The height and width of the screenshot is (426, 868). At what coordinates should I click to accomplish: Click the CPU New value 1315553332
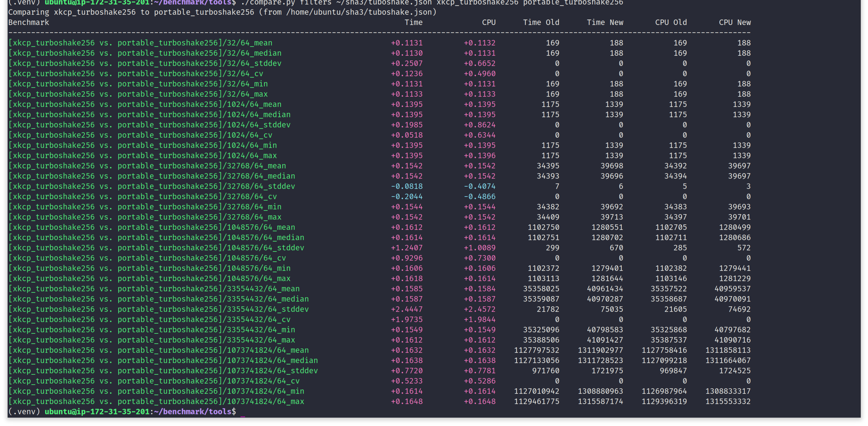728,402
